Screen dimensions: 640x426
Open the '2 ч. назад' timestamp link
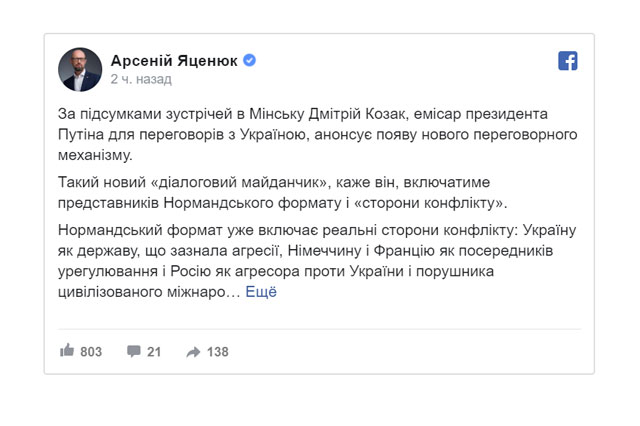click(x=141, y=79)
